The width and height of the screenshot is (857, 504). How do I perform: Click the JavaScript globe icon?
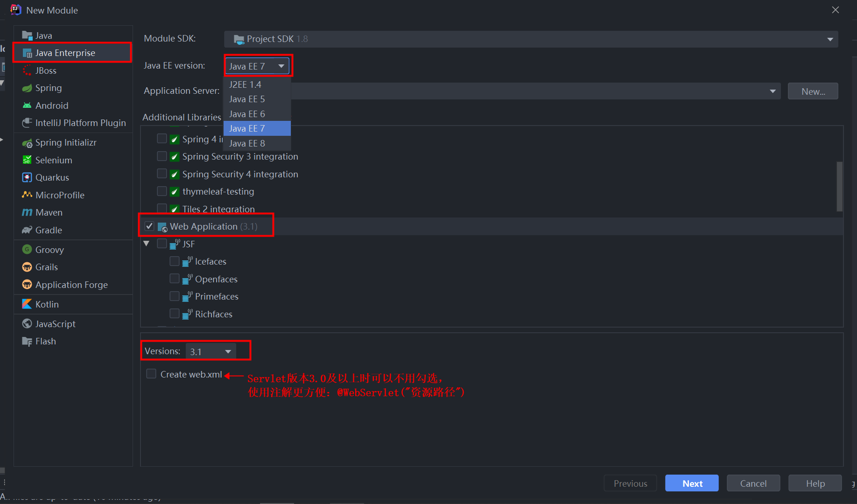[27, 324]
